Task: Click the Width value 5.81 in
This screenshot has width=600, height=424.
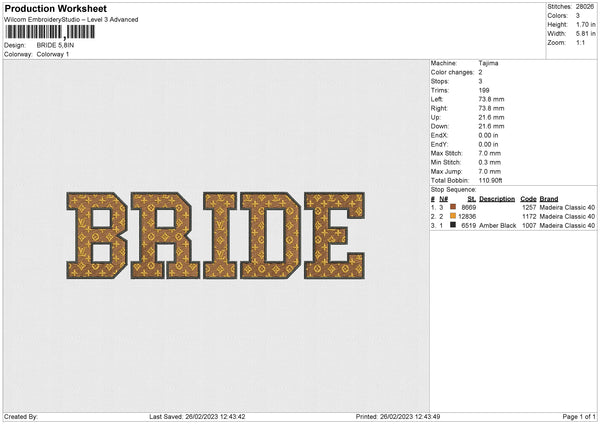Action: [585, 34]
